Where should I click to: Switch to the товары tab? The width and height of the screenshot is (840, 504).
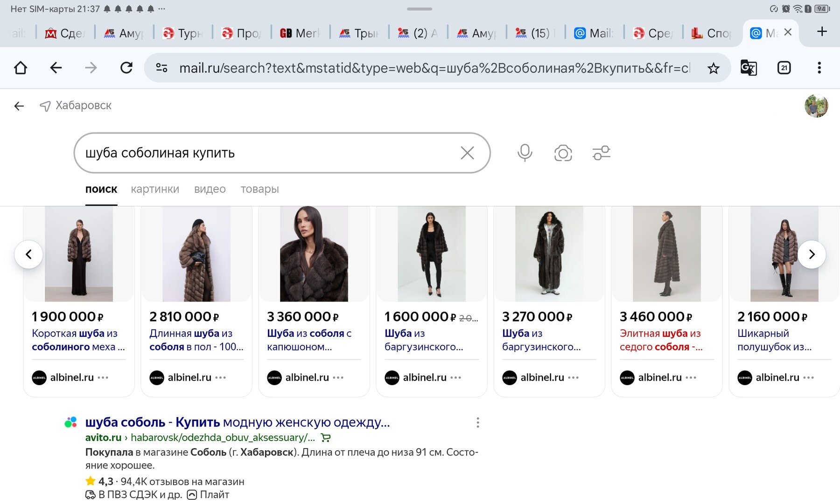point(259,189)
